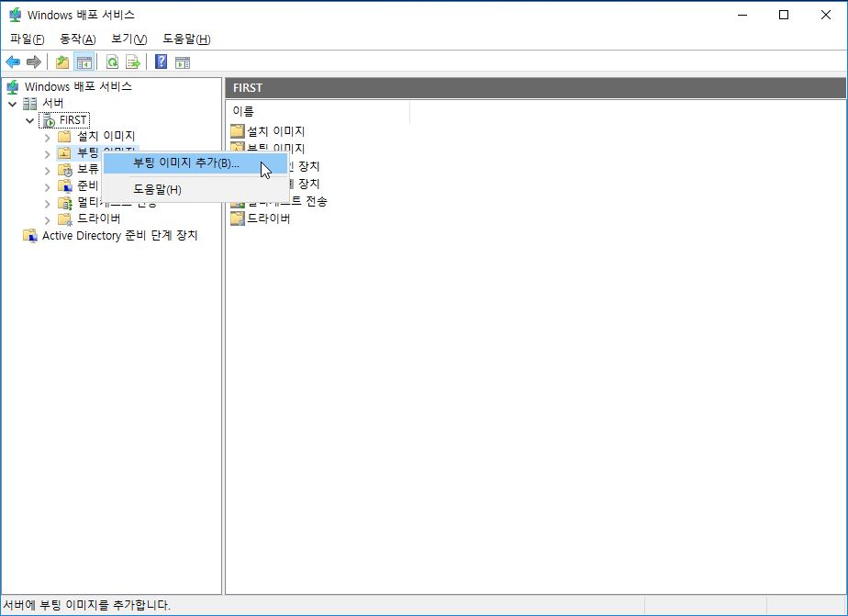Image resolution: width=848 pixels, height=616 pixels.
Task: Toggle the Show/Hide Console Tree icon
Action: [x=84, y=62]
